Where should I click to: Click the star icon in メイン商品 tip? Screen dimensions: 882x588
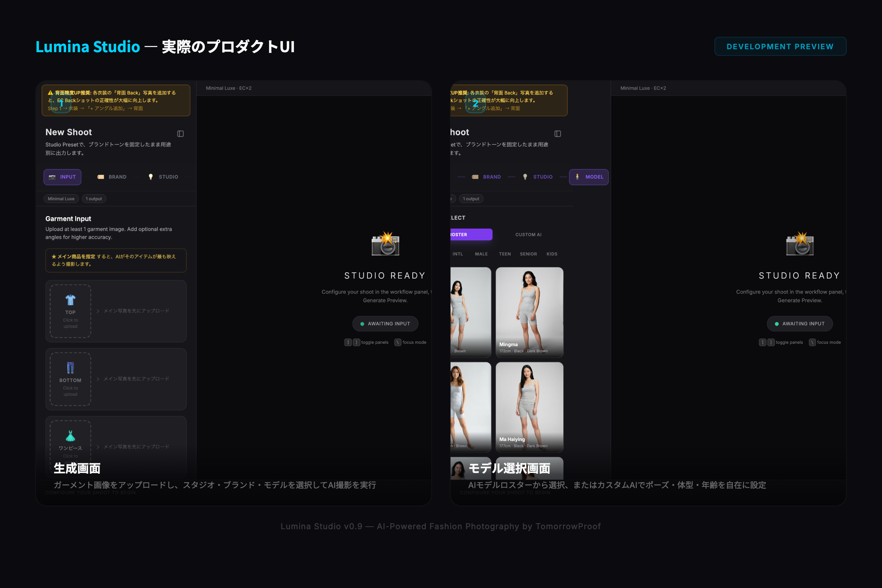tap(54, 257)
